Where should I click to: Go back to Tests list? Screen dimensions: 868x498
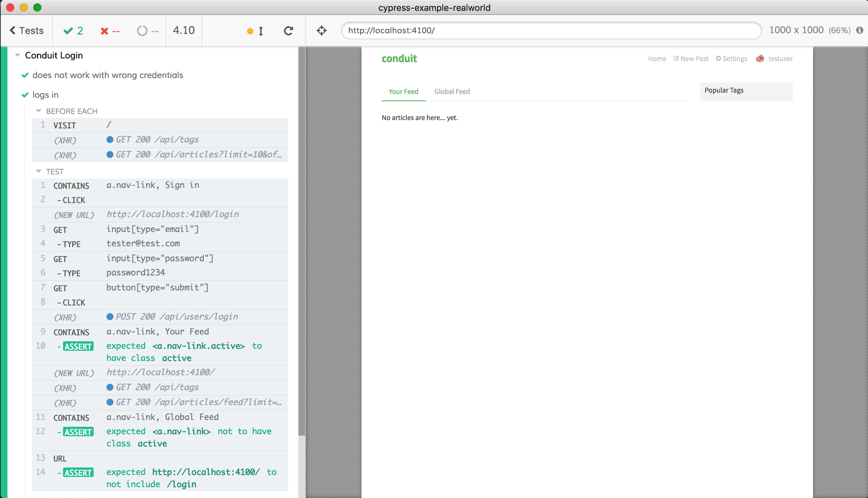27,31
